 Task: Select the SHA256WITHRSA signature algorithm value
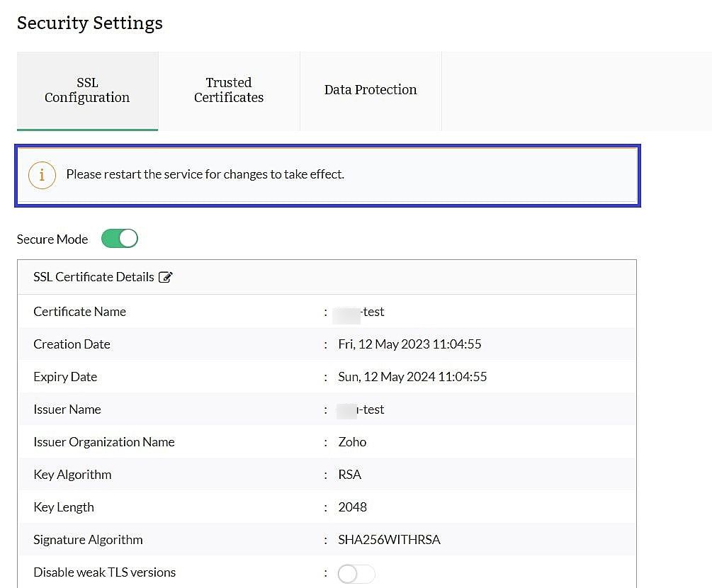389,540
